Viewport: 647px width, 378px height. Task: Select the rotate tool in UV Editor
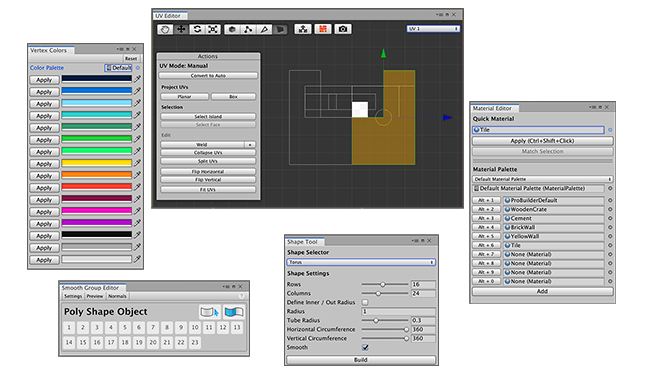click(197, 29)
